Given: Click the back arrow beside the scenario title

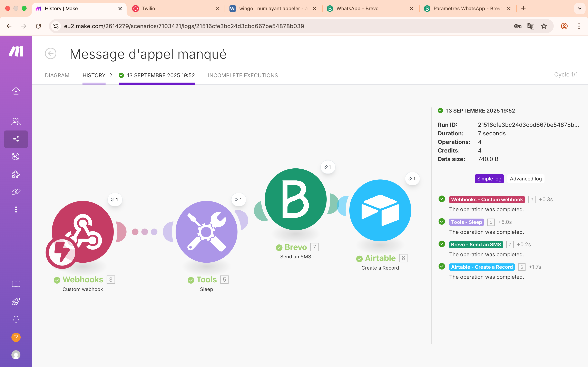Looking at the screenshot, I should point(51,53).
